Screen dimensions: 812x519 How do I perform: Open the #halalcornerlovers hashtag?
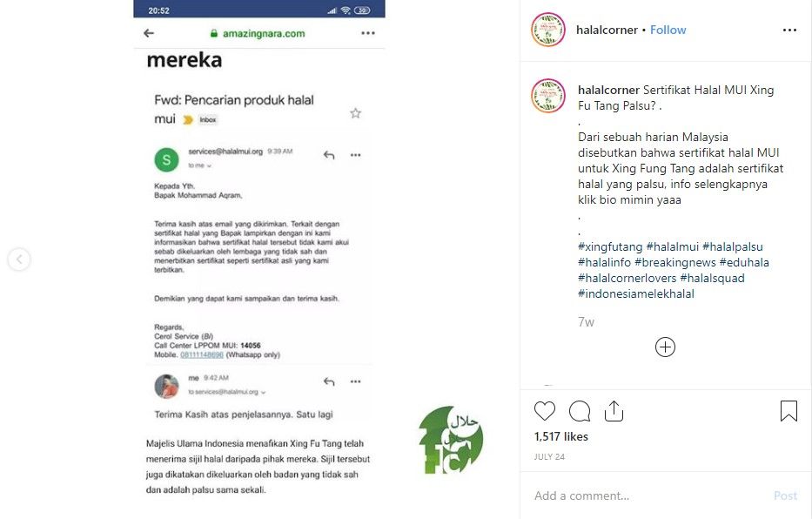click(627, 278)
